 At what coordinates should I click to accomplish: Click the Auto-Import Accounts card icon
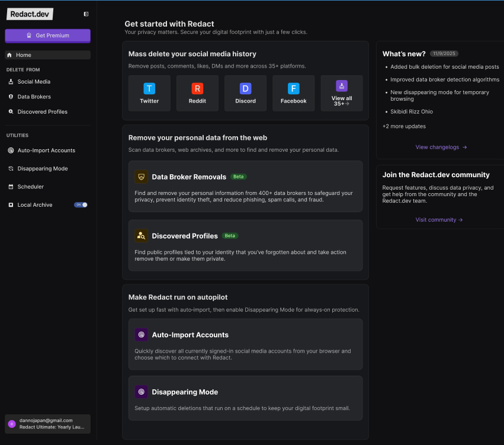pyautogui.click(x=141, y=335)
